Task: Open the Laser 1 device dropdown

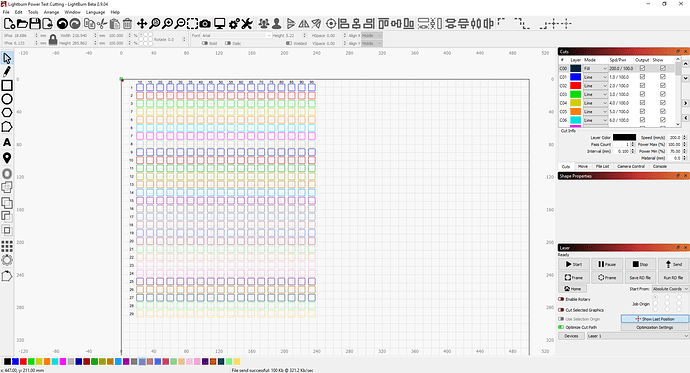Action: [x=638, y=336]
